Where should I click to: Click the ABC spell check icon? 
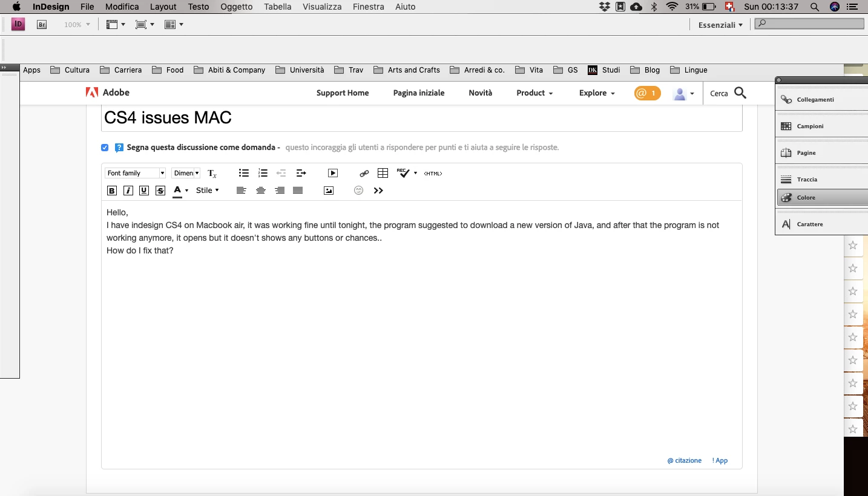point(404,173)
